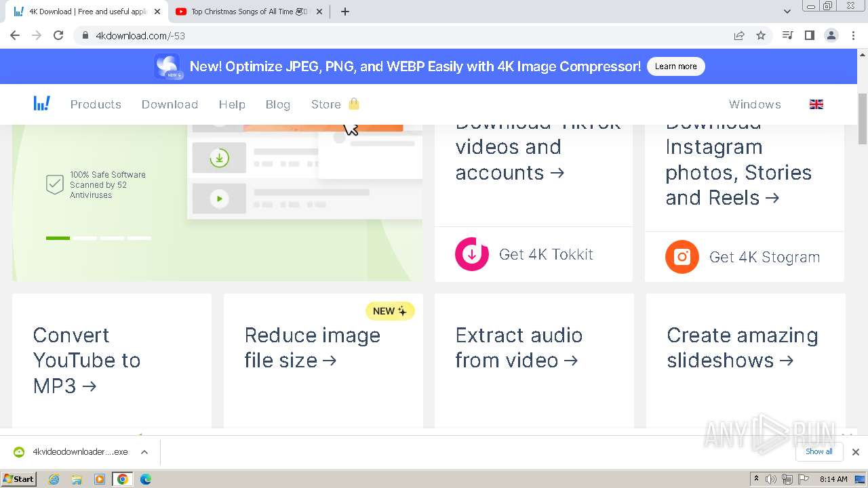868x488 pixels.
Task: Open File Explorer folder in taskbar
Action: [x=77, y=479]
